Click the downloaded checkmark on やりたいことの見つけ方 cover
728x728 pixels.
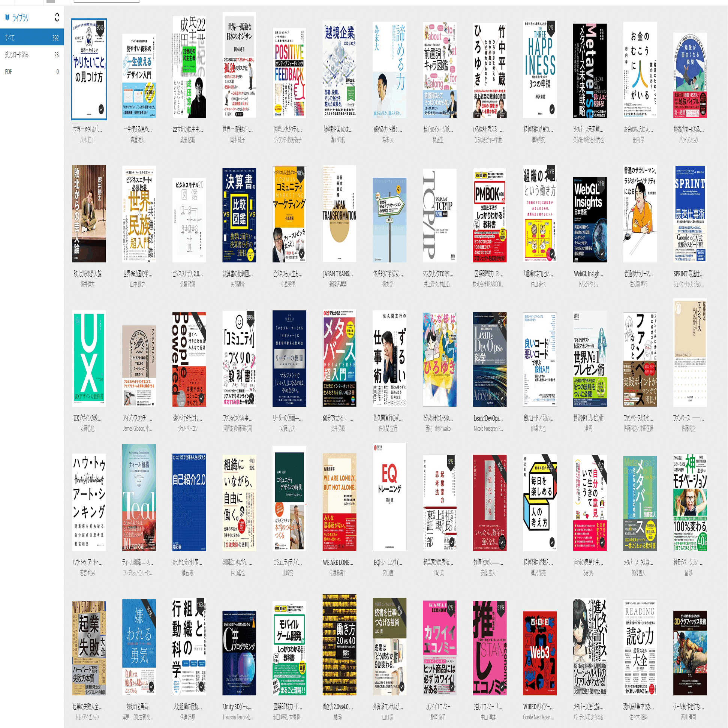coord(101,109)
